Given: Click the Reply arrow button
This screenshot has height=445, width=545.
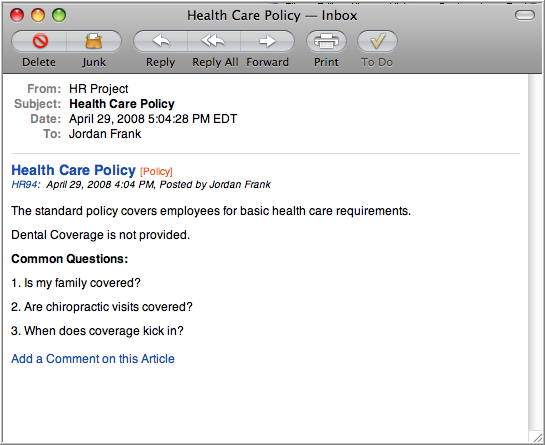Looking at the screenshot, I should 161,41.
